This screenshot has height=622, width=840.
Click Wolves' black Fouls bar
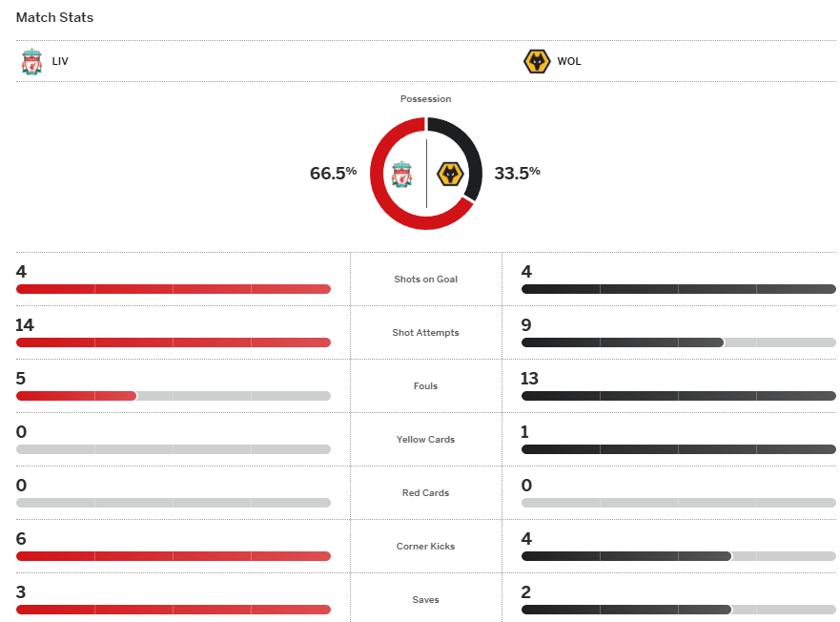[x=678, y=396]
